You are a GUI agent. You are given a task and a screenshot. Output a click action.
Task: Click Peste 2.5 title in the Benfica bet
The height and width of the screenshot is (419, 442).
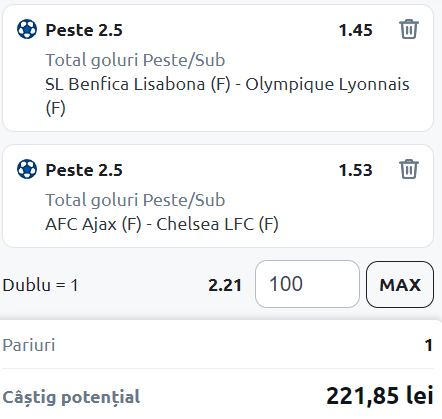[84, 30]
